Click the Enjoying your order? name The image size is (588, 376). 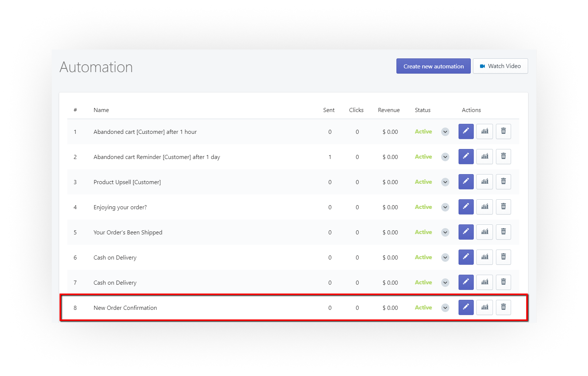[x=120, y=207]
